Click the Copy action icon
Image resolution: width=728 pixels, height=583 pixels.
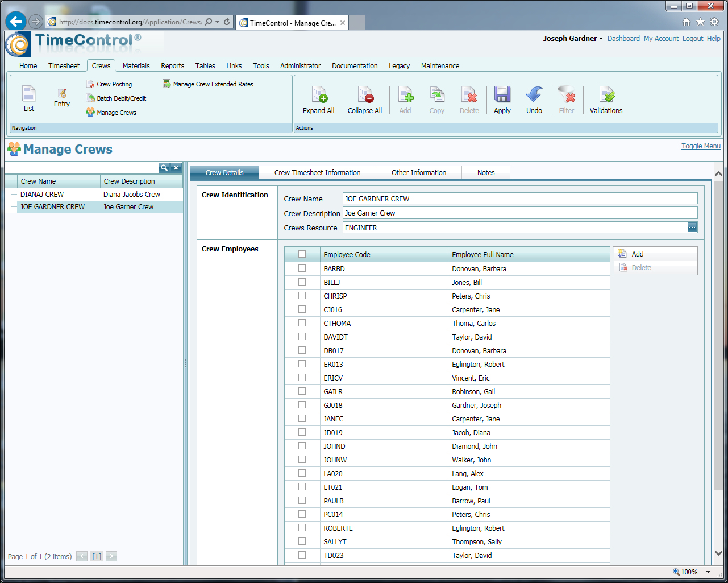pyautogui.click(x=437, y=100)
